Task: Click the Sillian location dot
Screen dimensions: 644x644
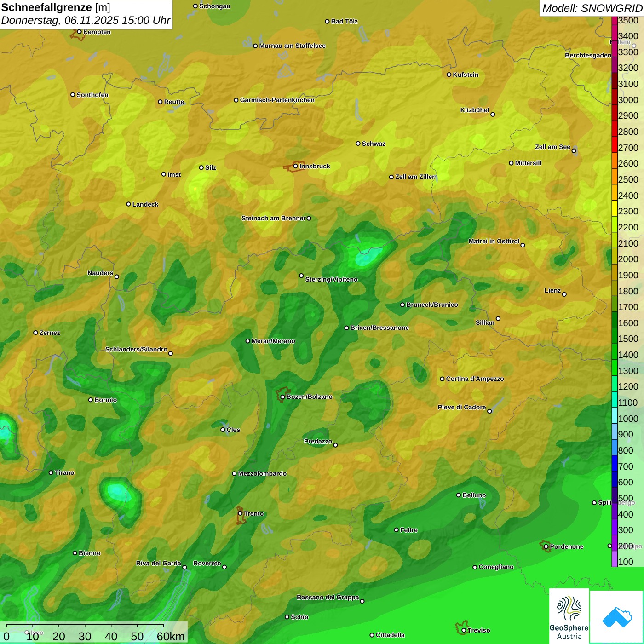Action: click(498, 318)
